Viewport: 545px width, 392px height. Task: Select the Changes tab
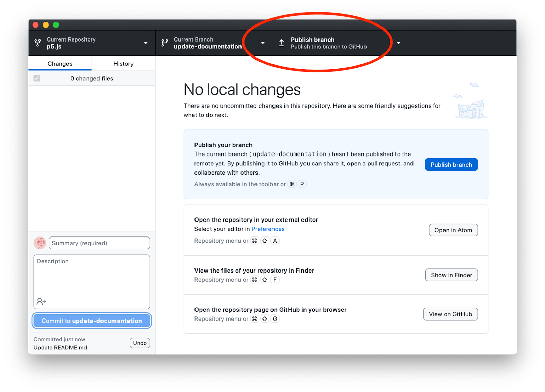coord(60,63)
